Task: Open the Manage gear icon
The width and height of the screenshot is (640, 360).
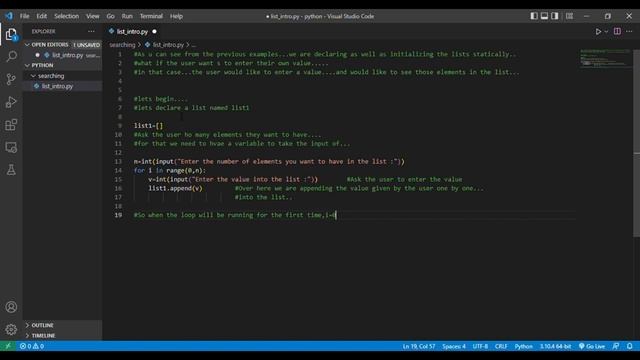Action: pos(11,329)
